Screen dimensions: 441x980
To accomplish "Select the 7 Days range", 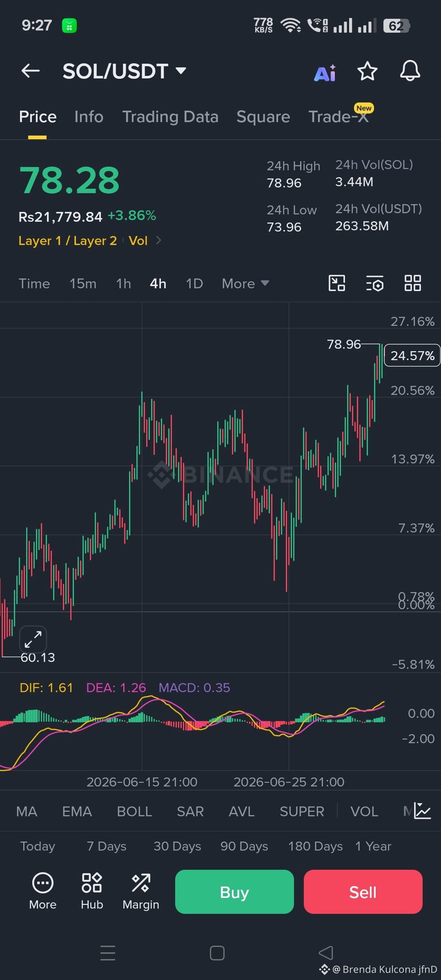I will pyautogui.click(x=107, y=846).
